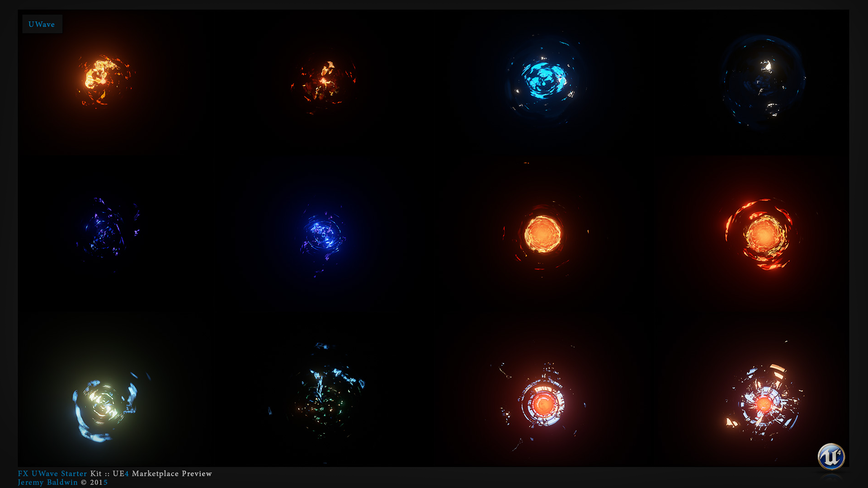Click the Jeremy Baldwin author name

[47, 482]
